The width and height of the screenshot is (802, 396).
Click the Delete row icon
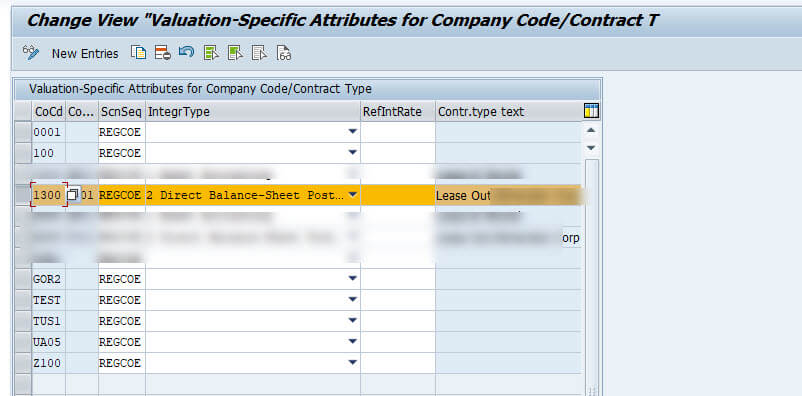(163, 53)
